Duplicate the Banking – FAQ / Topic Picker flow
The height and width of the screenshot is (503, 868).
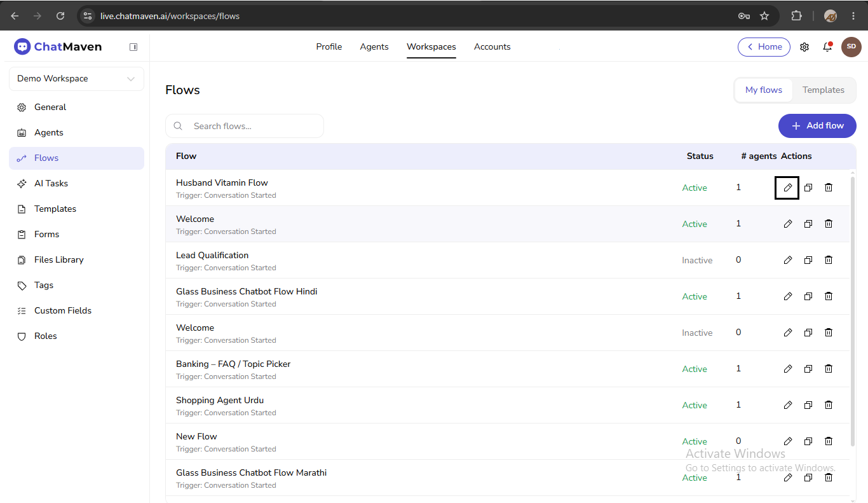[808, 369]
